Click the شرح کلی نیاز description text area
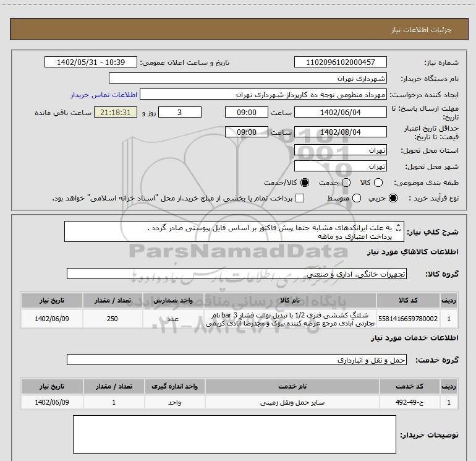 (234, 231)
